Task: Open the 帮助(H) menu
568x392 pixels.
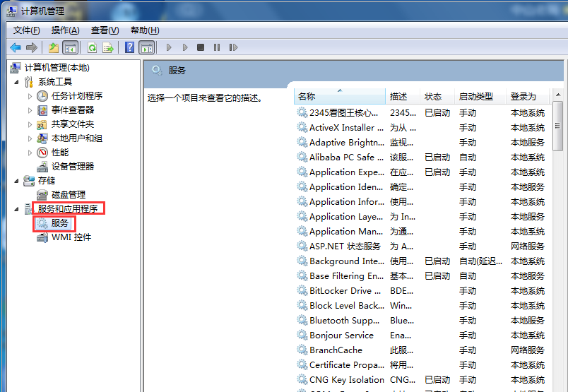Action: point(145,30)
